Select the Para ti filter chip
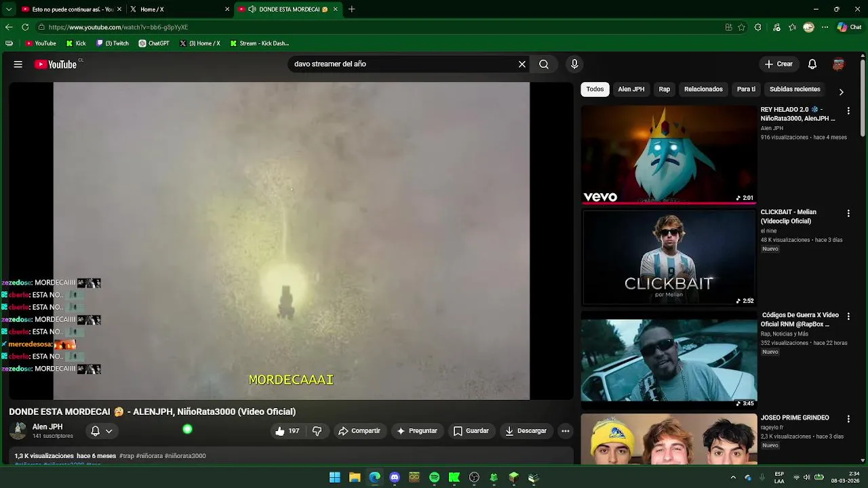This screenshot has height=488, width=868. click(746, 89)
